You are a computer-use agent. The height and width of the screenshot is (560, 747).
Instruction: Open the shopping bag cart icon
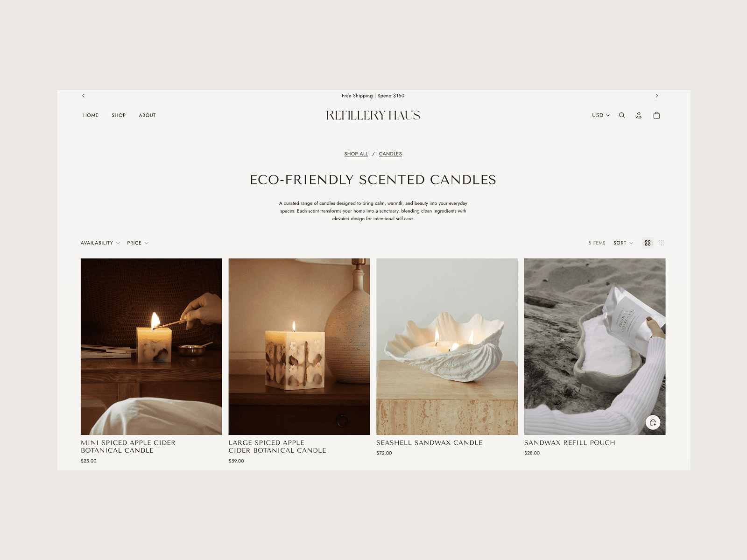pyautogui.click(x=656, y=115)
